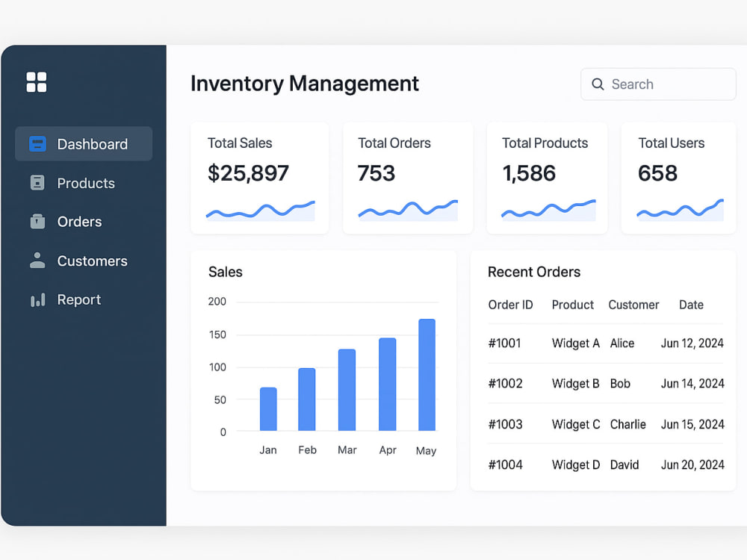Click the Customers person icon
This screenshot has width=747, height=560.
[x=37, y=261]
